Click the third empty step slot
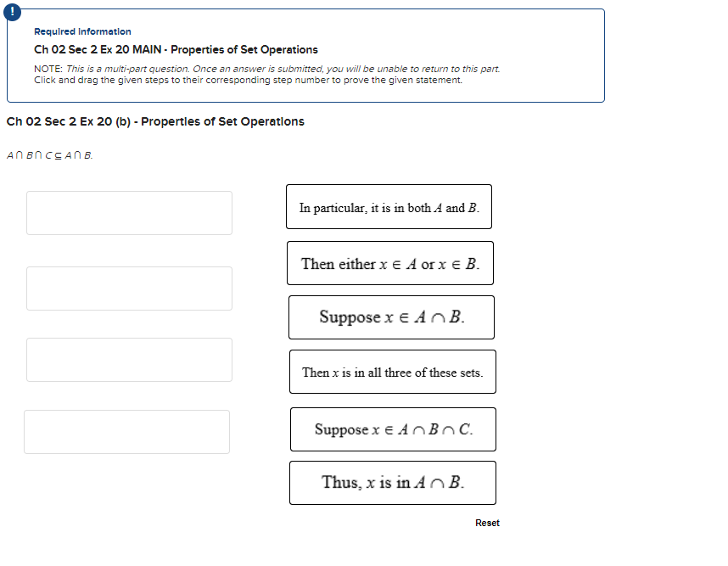728x566 pixels. point(129,360)
